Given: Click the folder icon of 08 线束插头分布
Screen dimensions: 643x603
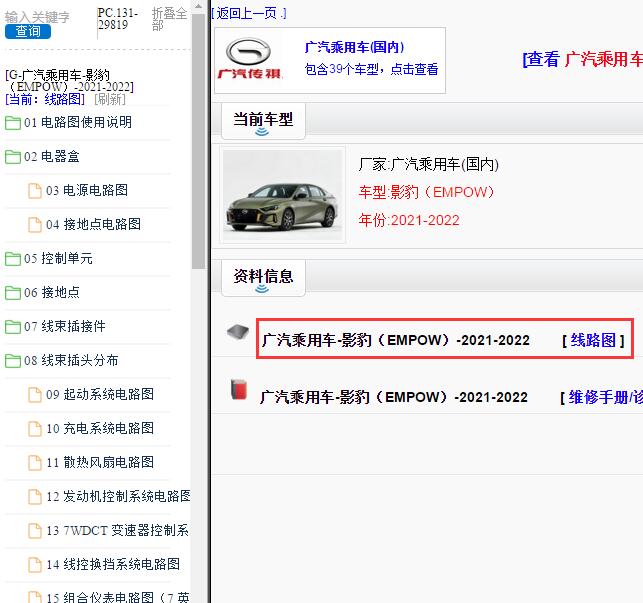Looking at the screenshot, I should tap(13, 361).
